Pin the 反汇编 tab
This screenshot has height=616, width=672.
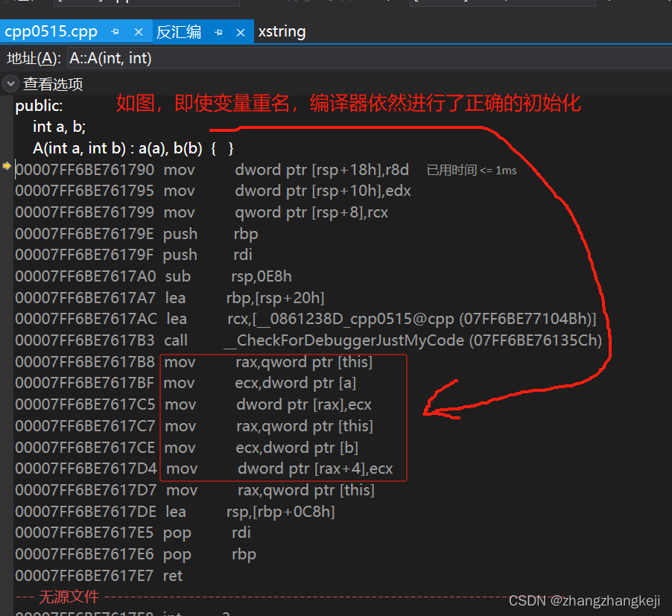point(218,32)
